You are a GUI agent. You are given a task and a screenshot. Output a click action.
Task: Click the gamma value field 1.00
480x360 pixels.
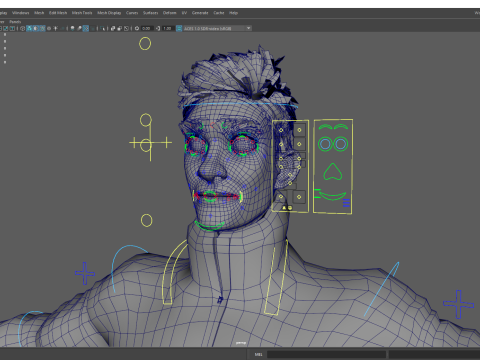tap(167, 28)
